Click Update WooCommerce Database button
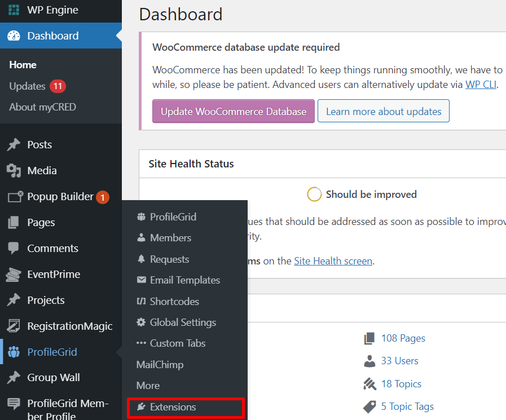 click(234, 112)
